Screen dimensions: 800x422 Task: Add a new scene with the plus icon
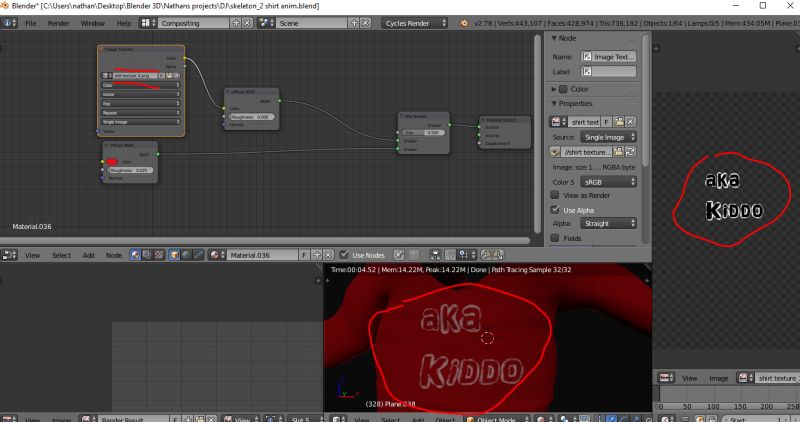coord(355,23)
